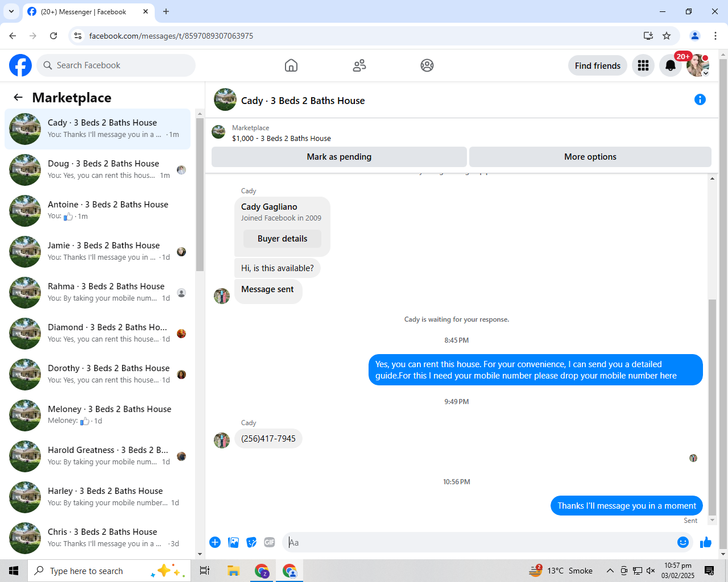Close the Messenger Facebook tab

point(146,11)
